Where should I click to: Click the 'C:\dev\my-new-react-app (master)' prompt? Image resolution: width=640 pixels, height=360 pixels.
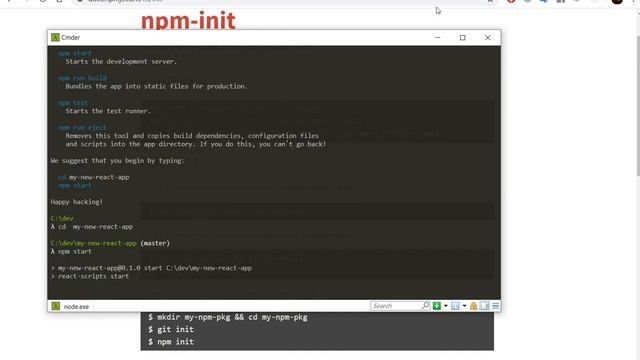pyautogui.click(x=110, y=243)
